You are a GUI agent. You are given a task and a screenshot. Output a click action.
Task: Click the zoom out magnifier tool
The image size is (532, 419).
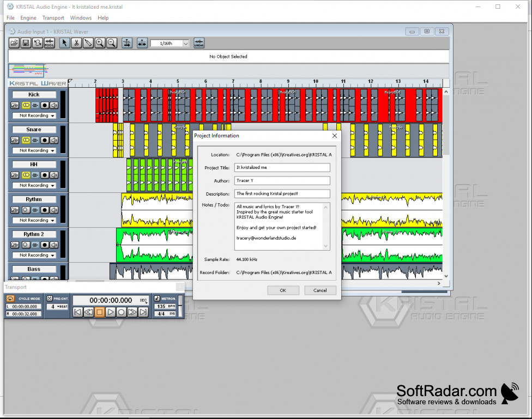pos(112,43)
